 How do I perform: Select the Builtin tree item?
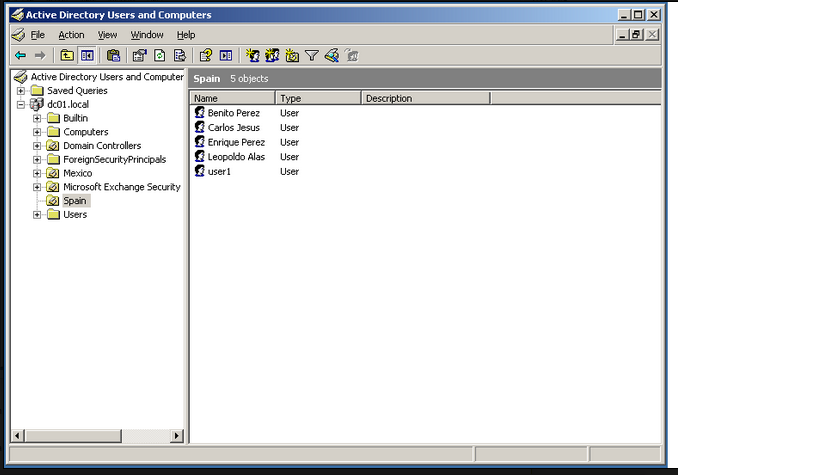pos(75,118)
